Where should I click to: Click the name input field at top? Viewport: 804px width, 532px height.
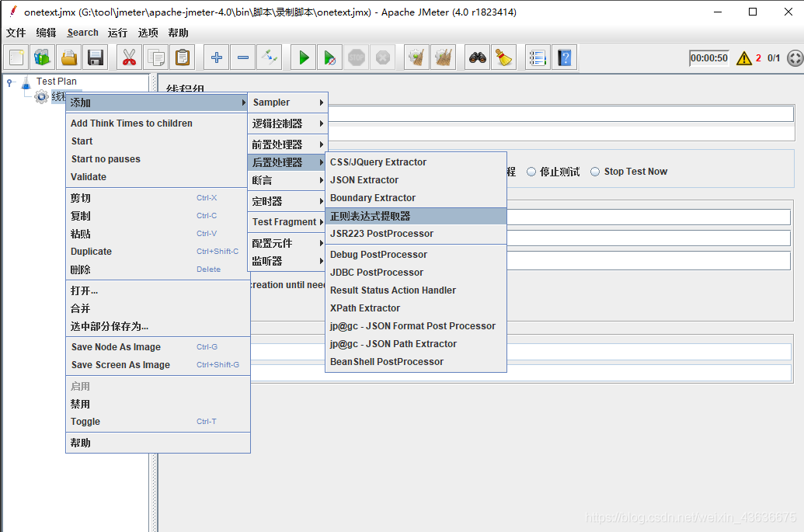point(560,114)
